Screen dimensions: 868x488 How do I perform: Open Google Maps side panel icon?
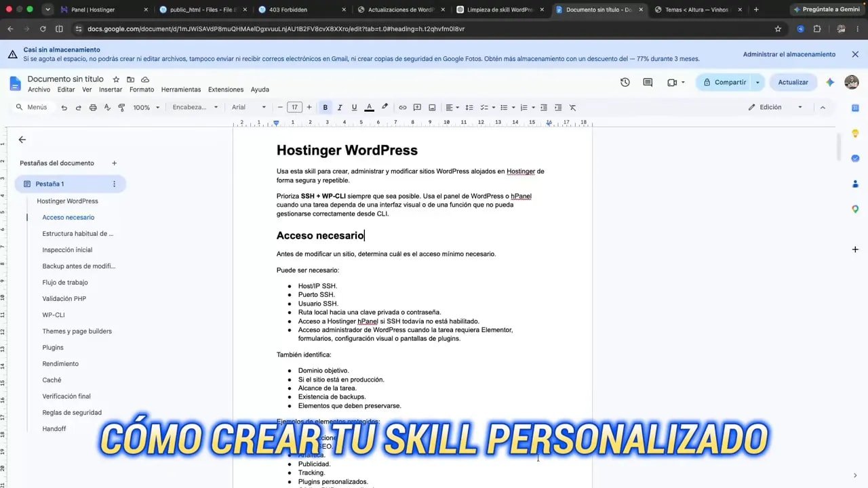pyautogui.click(x=855, y=209)
